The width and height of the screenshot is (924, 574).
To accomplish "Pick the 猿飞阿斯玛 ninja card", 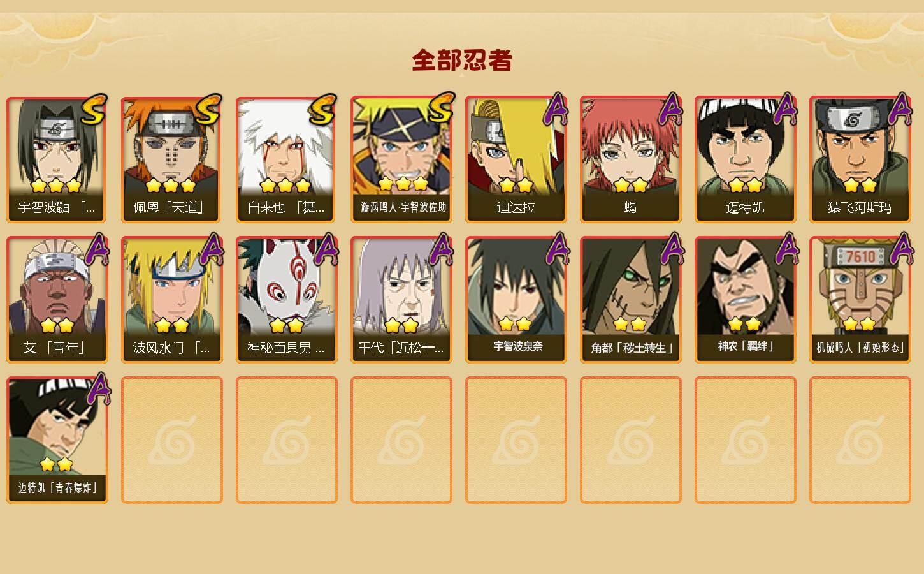I will 860,159.
